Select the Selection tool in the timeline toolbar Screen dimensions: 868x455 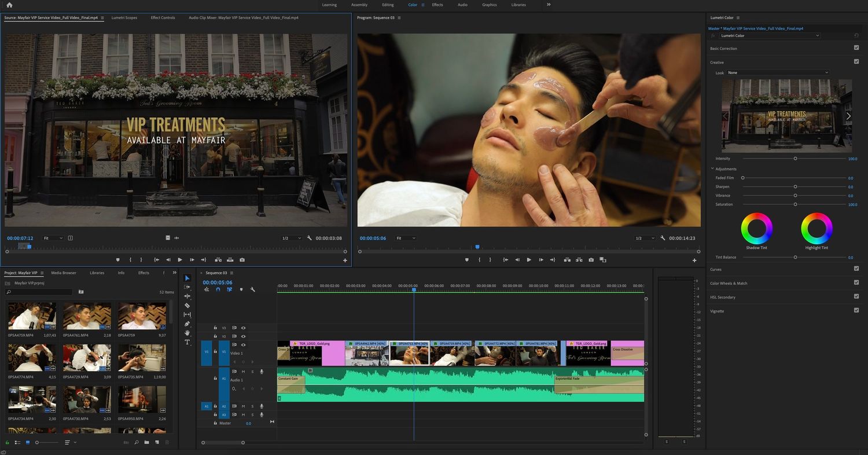click(x=187, y=278)
